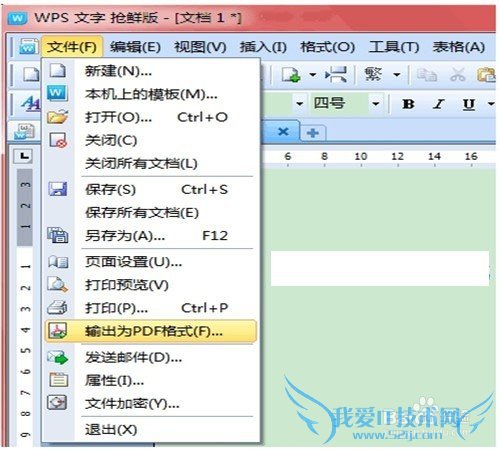Toggle Italic formatting
This screenshot has height=450, width=500.
click(439, 104)
